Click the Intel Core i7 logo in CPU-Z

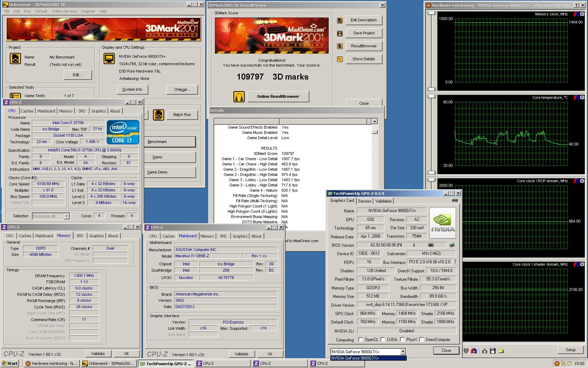point(123,132)
